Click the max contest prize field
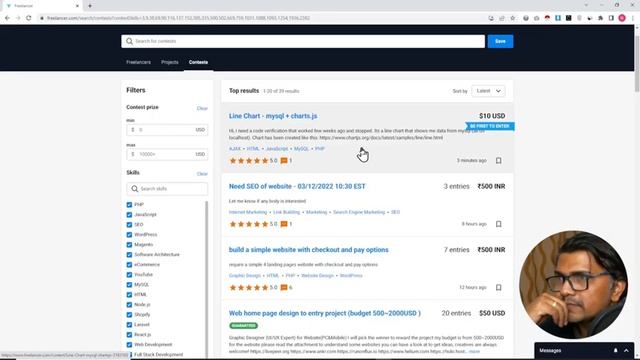 [167, 154]
